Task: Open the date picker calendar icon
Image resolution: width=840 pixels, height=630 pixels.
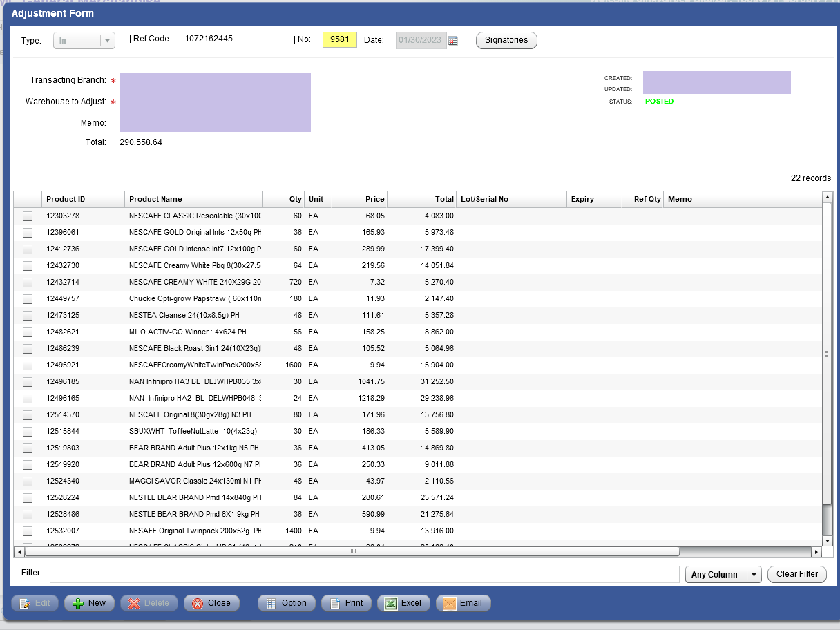Action: click(x=453, y=41)
